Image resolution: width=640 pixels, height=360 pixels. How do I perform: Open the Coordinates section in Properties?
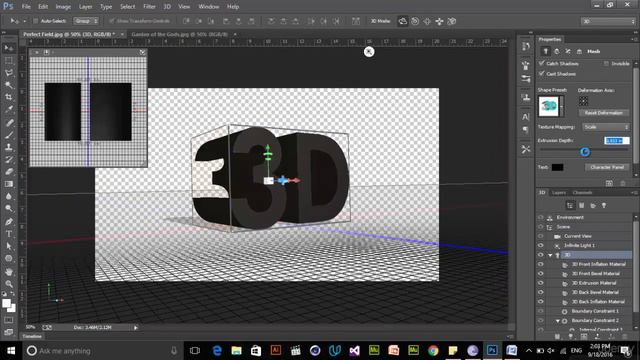579,51
